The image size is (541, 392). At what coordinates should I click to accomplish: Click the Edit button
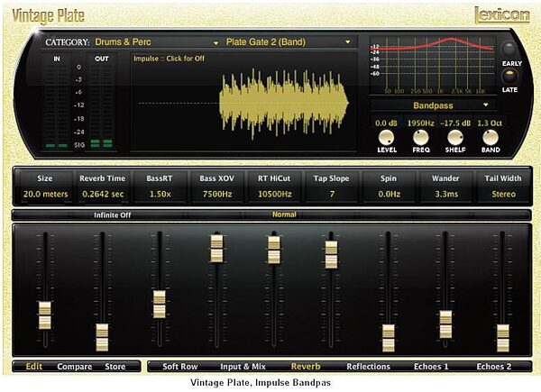34,367
